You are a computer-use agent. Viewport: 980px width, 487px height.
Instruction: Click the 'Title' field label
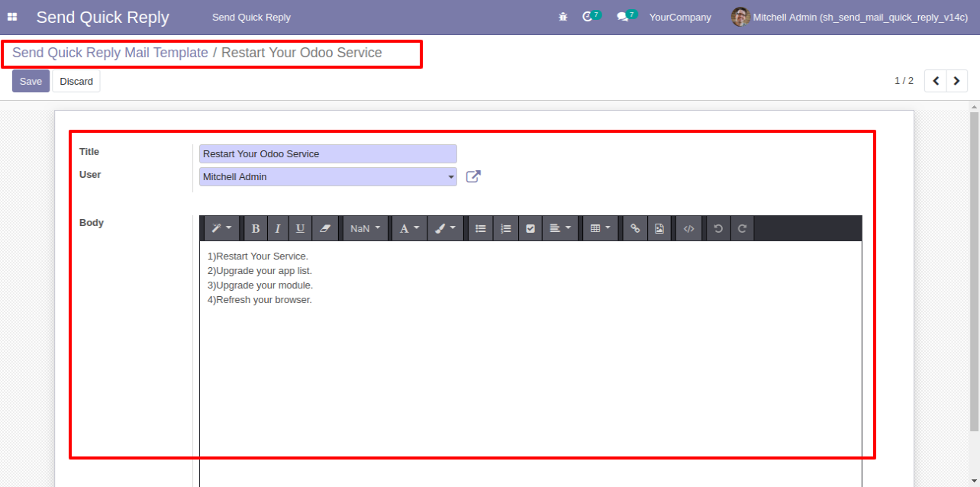(x=89, y=152)
